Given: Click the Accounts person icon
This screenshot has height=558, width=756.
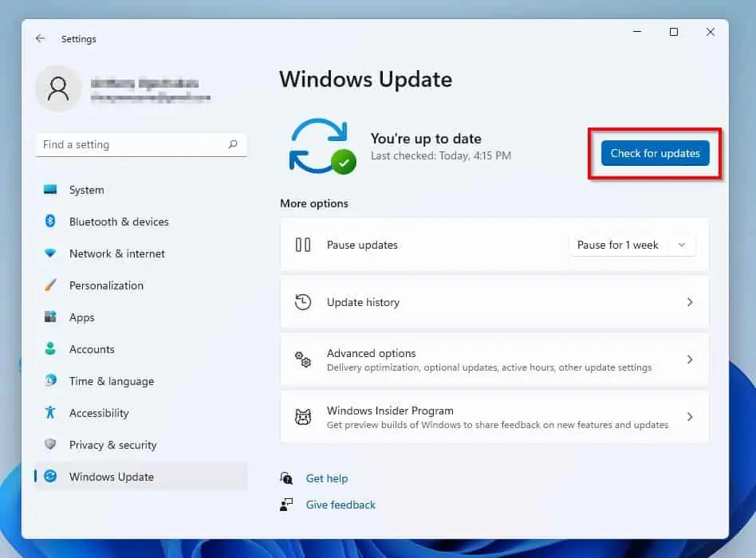Looking at the screenshot, I should click(50, 348).
